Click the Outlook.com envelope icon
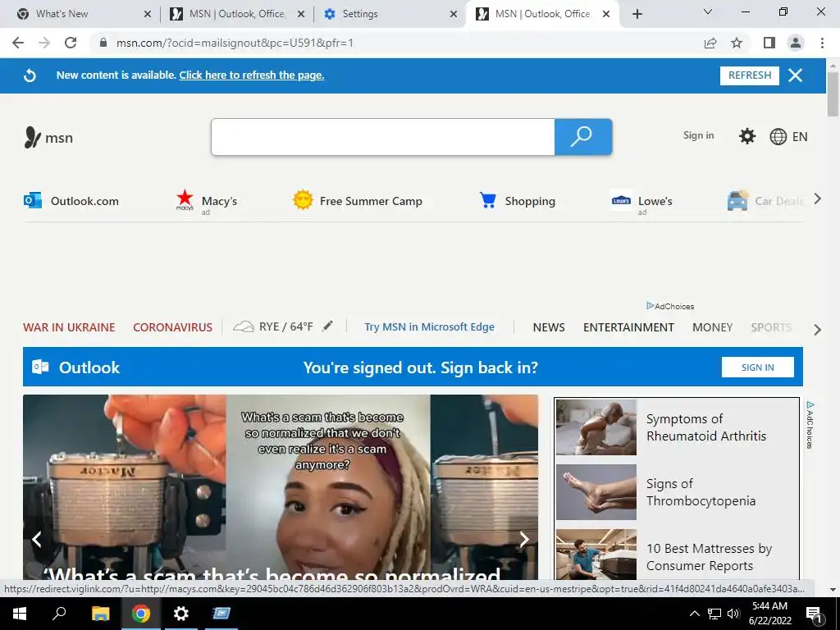The width and height of the screenshot is (840, 630). tap(33, 200)
